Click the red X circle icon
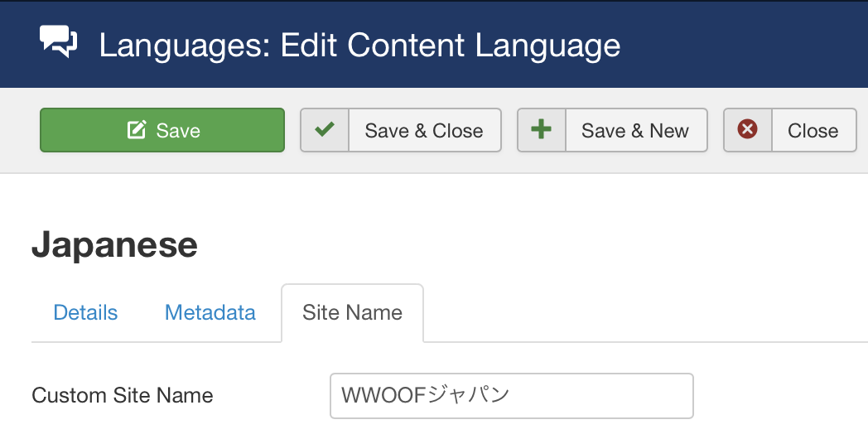Screen dimensions: 868x439 (747, 129)
